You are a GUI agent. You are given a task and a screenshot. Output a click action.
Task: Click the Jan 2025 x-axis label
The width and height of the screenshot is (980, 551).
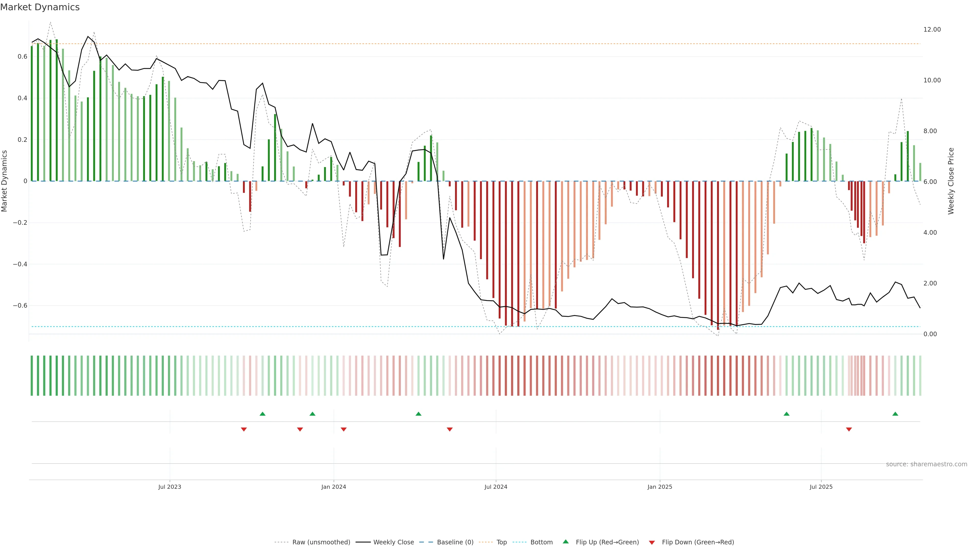pos(660,487)
